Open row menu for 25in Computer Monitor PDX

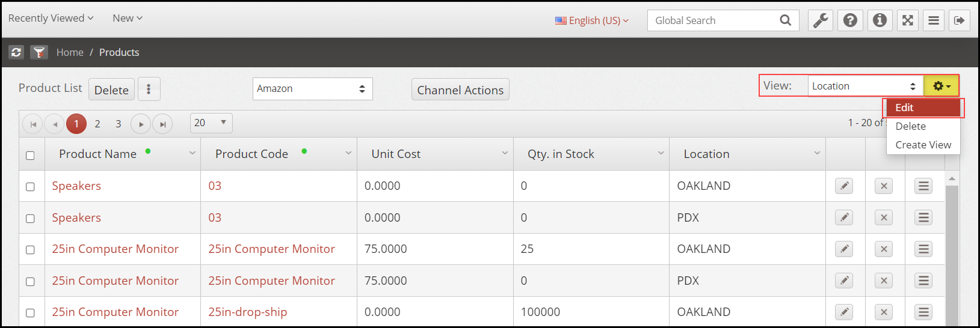(923, 281)
